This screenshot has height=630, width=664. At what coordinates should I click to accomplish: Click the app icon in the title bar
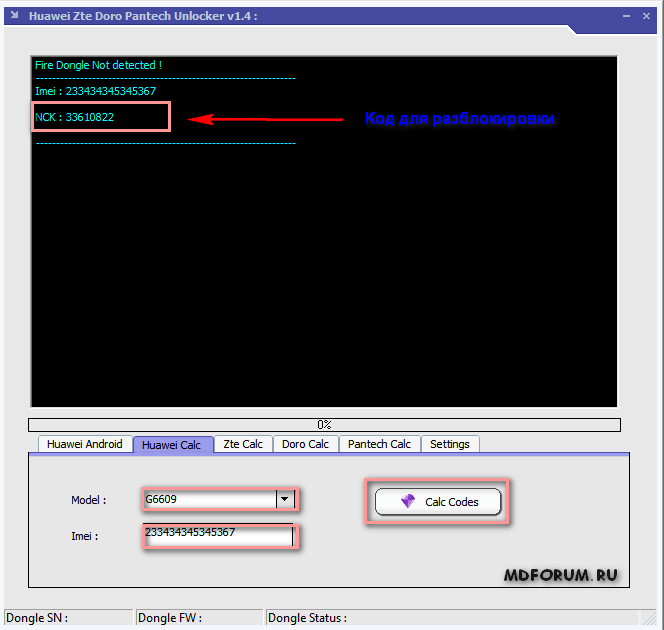(14, 16)
